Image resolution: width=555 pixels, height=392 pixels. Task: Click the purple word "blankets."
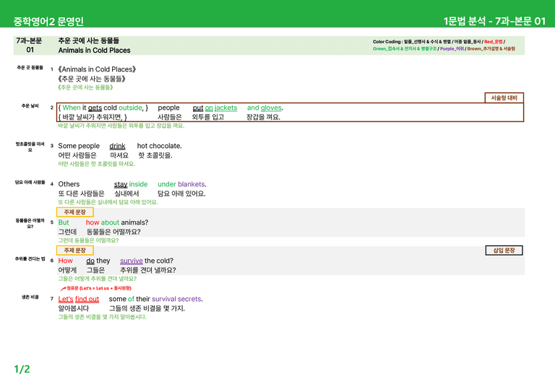tap(192, 184)
